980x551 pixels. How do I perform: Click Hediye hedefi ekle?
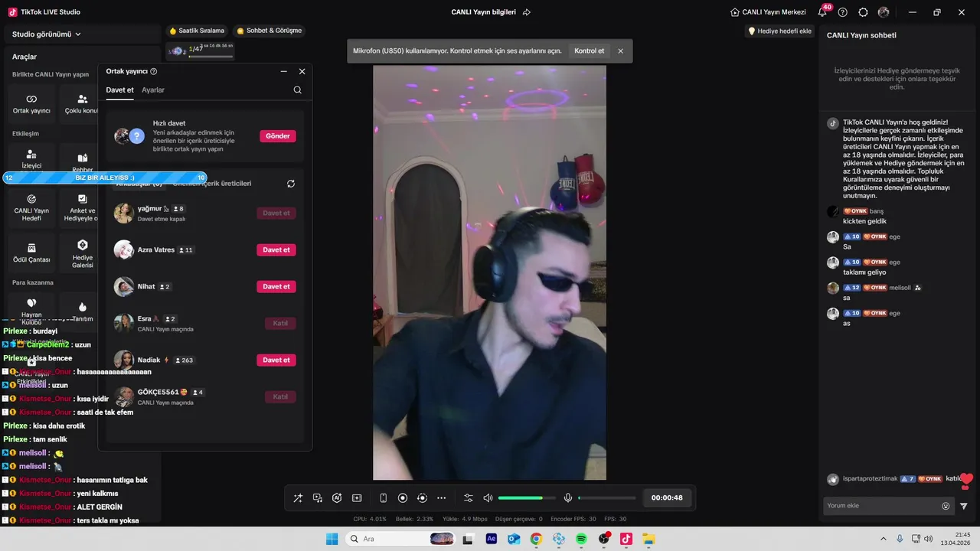click(779, 31)
